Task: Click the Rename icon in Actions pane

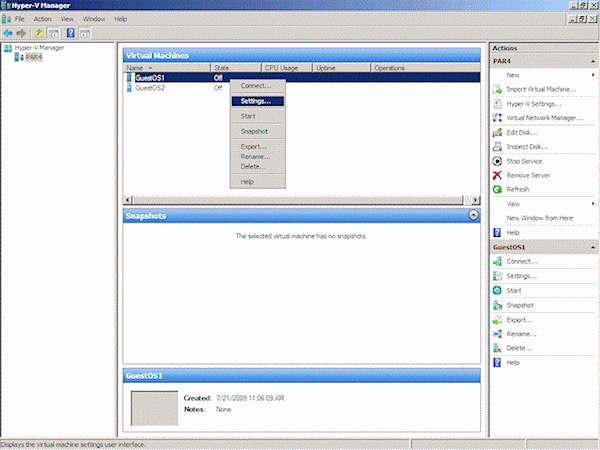Action: [497, 334]
